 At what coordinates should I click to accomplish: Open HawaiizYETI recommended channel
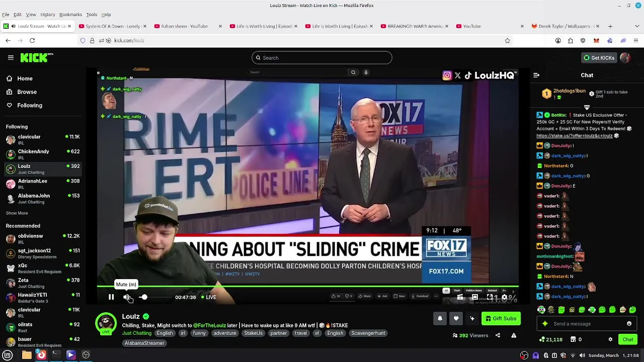click(43, 298)
